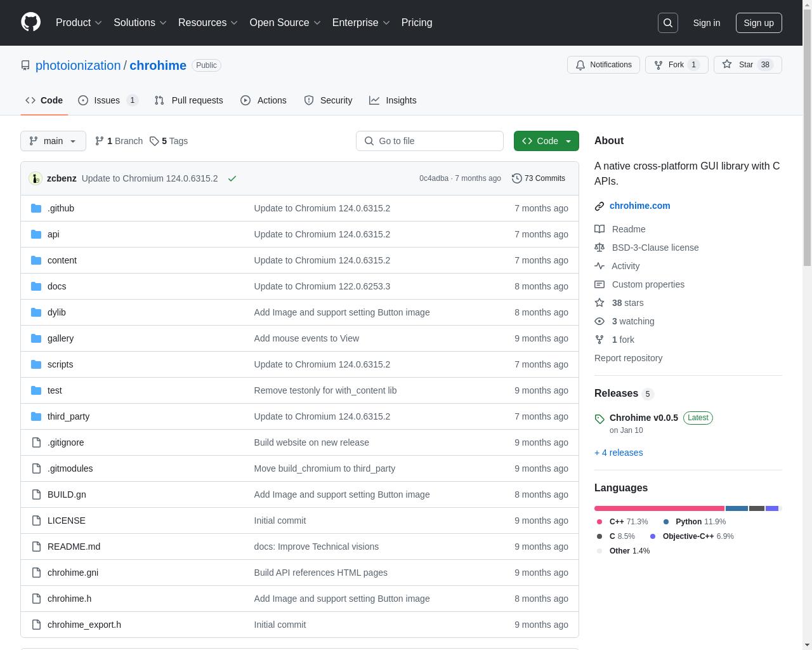The height and width of the screenshot is (650, 812).
Task: Click the link icon beside chrohime.com
Action: click(x=599, y=206)
